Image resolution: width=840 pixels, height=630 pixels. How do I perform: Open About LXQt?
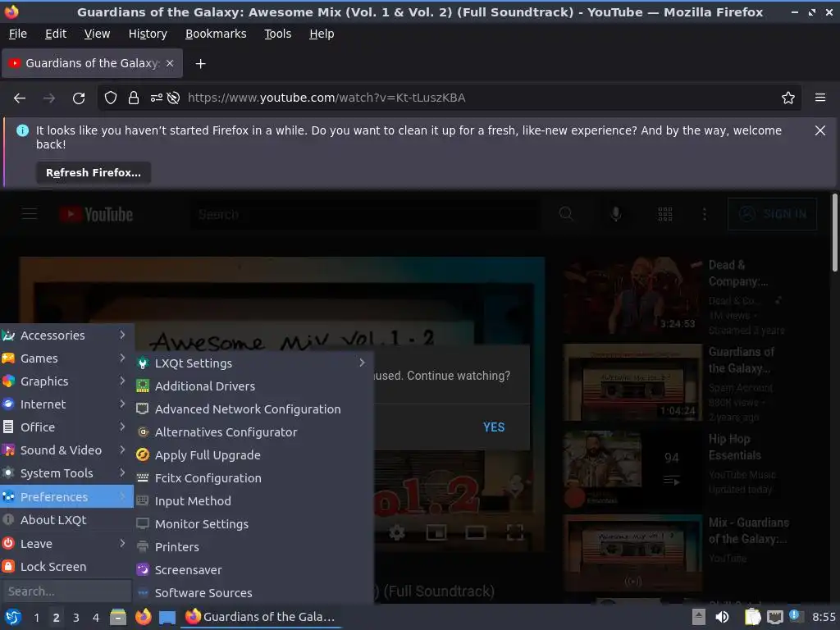click(x=66, y=520)
